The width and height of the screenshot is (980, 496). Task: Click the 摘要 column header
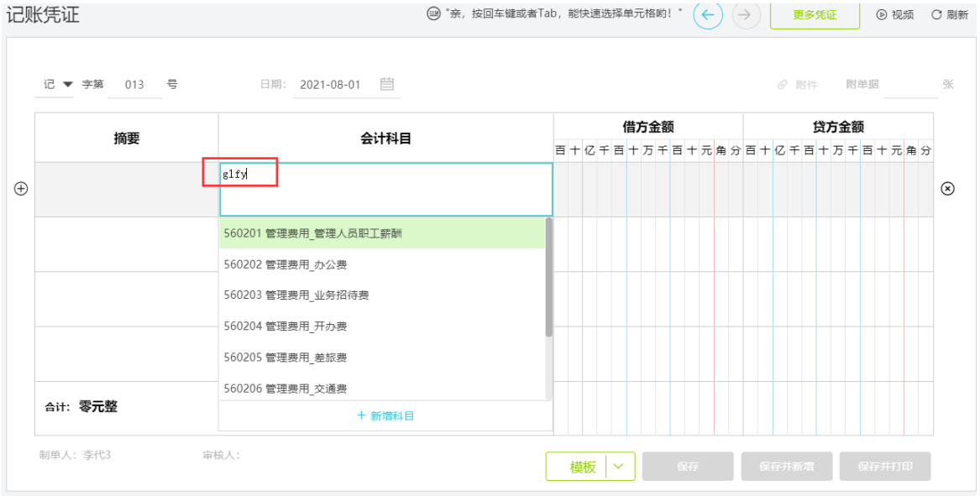tap(126, 138)
